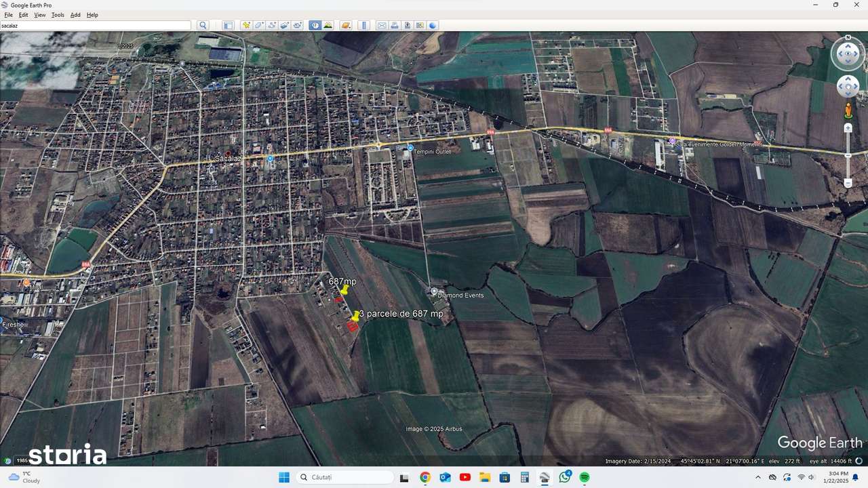
Task: Click the Sacalaz town label
Action: (229, 158)
